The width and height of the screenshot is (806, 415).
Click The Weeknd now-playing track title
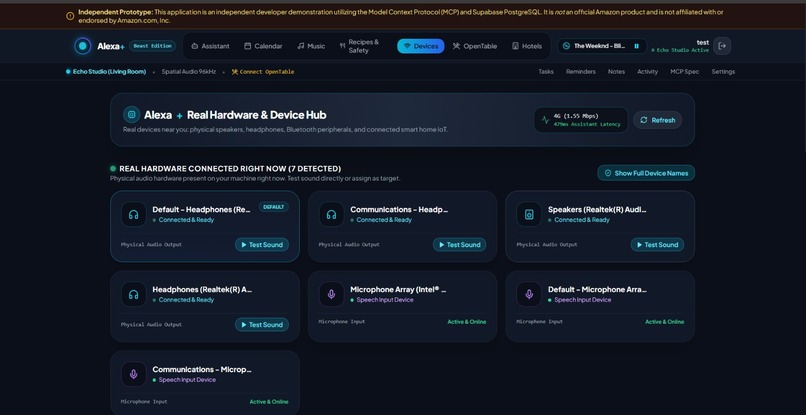click(599, 46)
